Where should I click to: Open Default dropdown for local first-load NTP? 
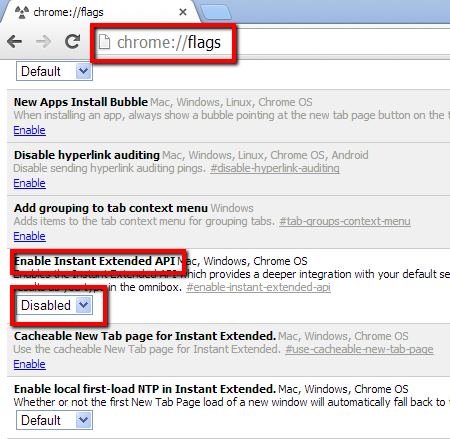tap(54, 420)
